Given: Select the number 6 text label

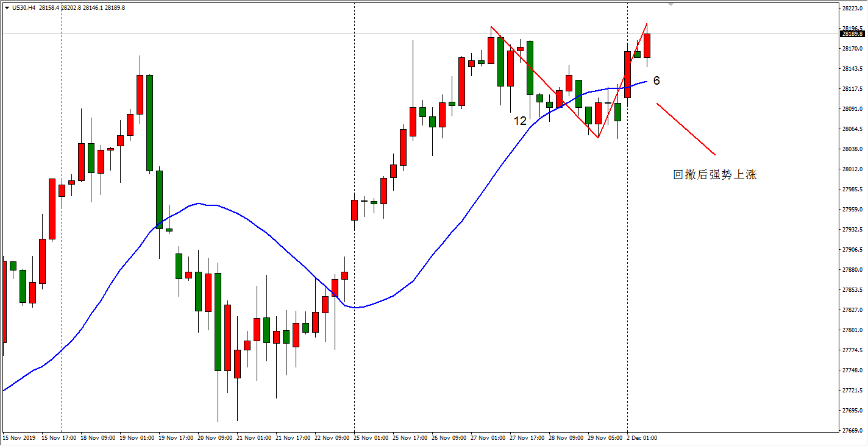Looking at the screenshot, I should 656,80.
